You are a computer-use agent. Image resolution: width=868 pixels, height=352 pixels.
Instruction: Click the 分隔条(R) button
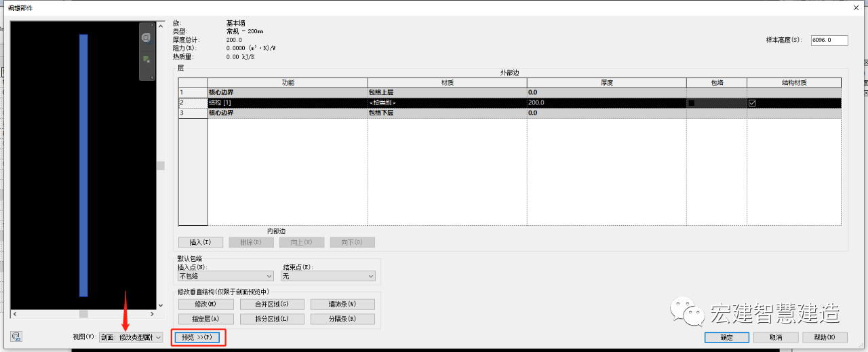pos(342,319)
